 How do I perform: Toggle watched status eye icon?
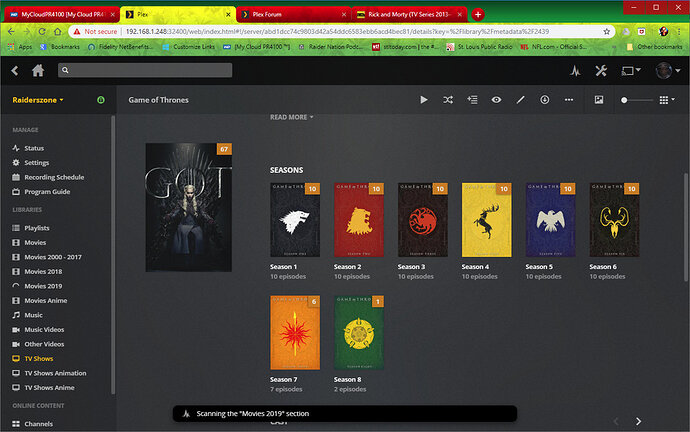click(x=496, y=100)
